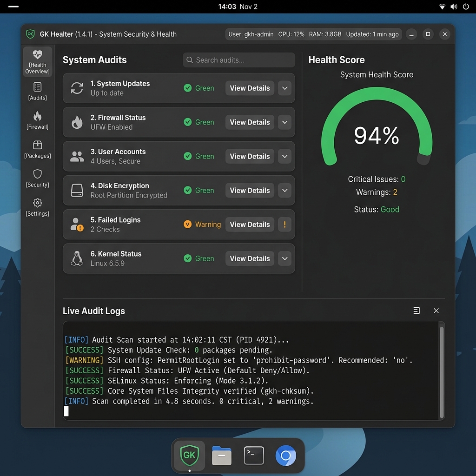Click the Live Audit Logs list-view icon

(x=416, y=311)
